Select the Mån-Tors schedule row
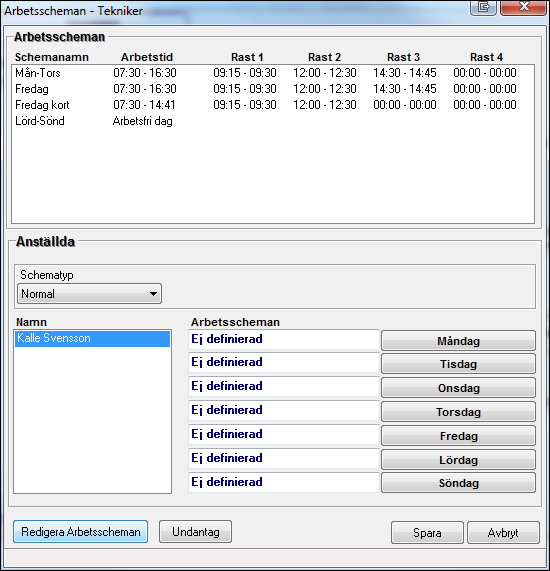This screenshot has width=550, height=571. (x=273, y=73)
